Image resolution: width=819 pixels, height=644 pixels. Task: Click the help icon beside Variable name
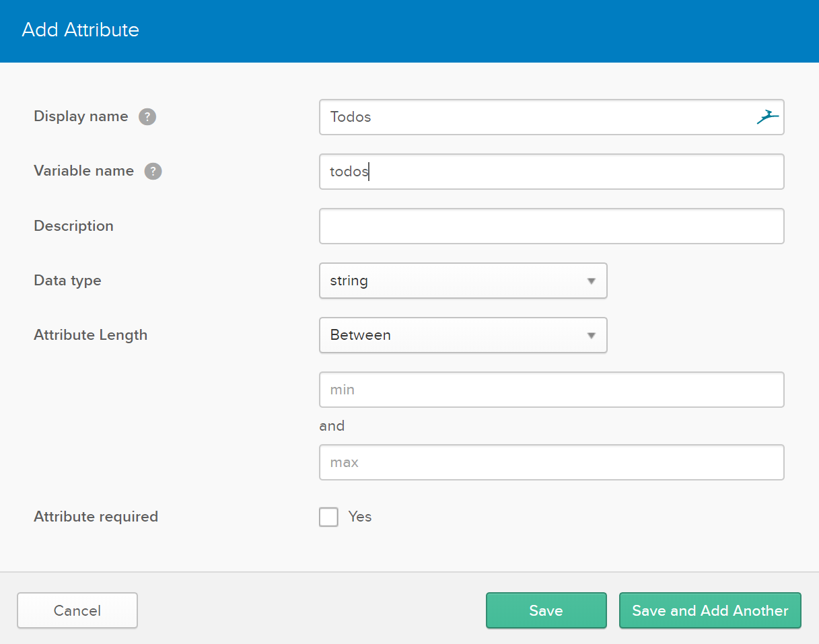pyautogui.click(x=153, y=172)
